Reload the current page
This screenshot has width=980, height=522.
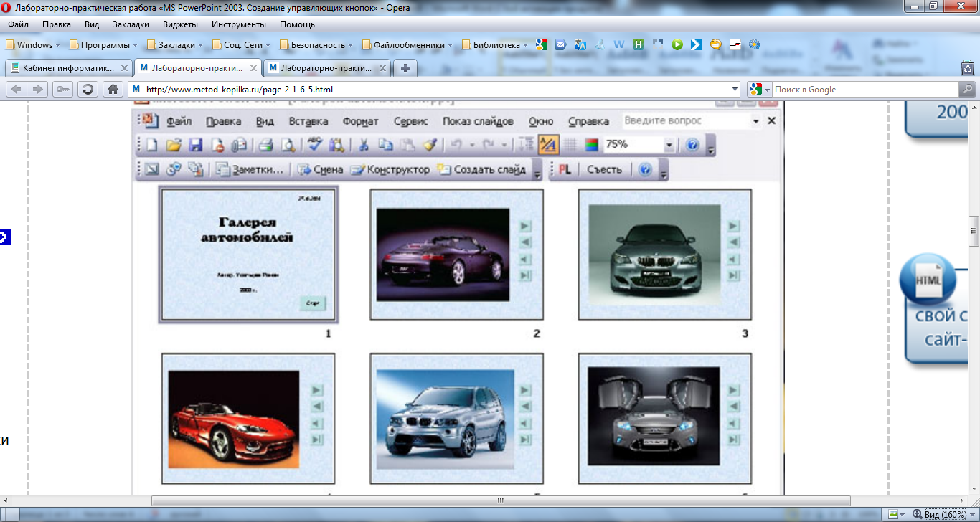[88, 90]
